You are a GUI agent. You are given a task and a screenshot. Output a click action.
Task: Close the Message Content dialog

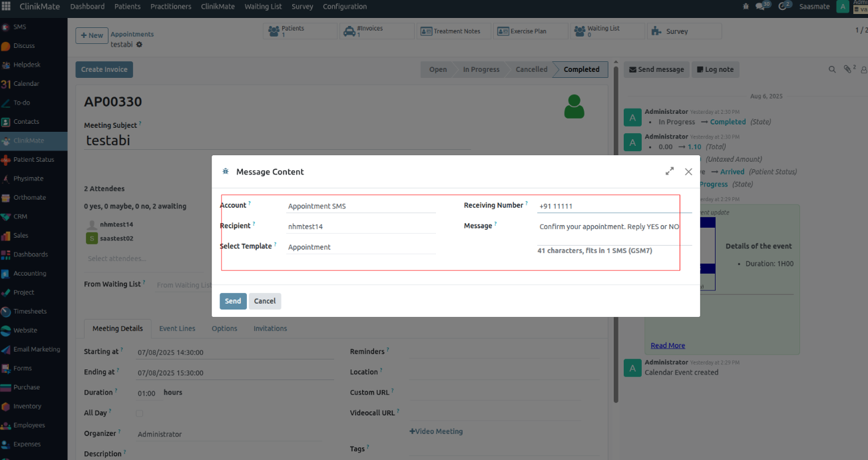688,172
